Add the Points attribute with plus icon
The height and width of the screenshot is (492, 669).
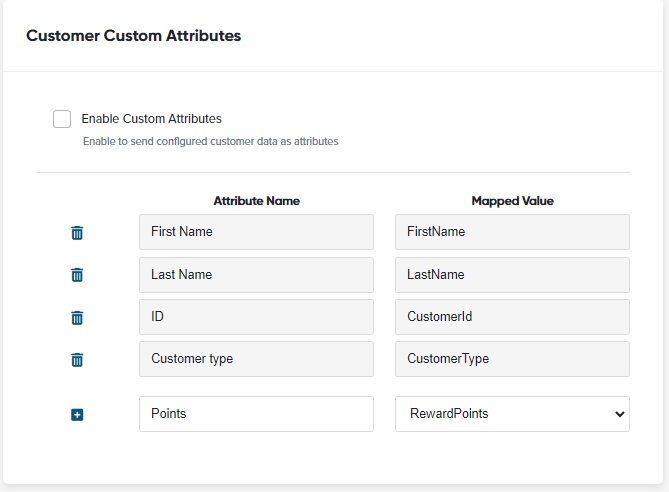pyautogui.click(x=77, y=415)
